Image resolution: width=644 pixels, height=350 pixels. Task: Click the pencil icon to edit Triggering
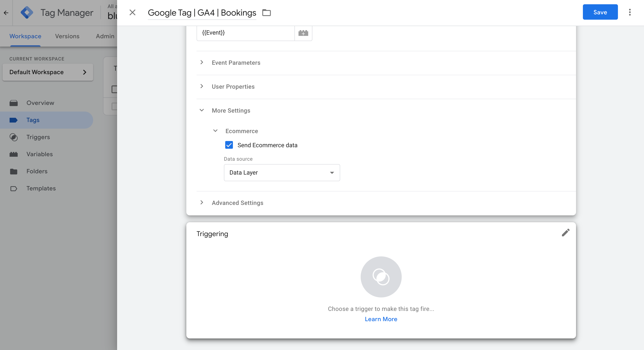566,232
